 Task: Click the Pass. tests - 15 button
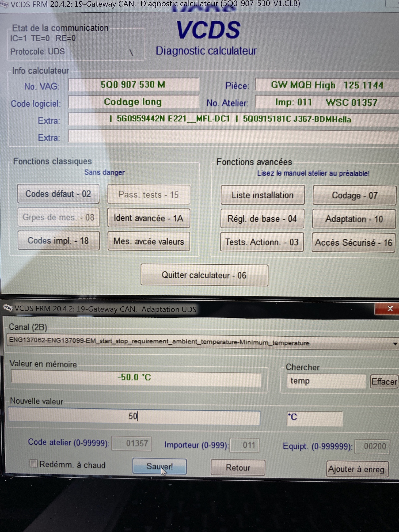click(x=149, y=194)
